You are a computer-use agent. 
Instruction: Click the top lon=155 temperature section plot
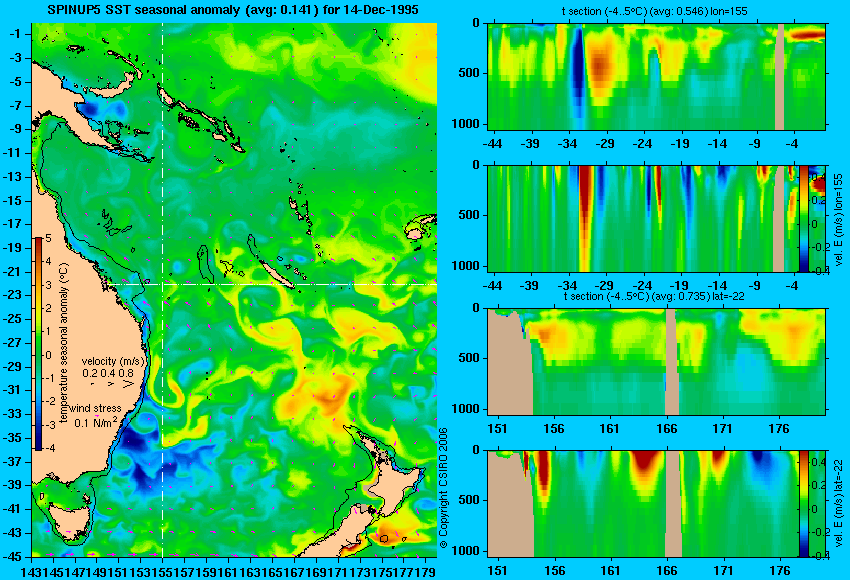[x=656, y=76]
